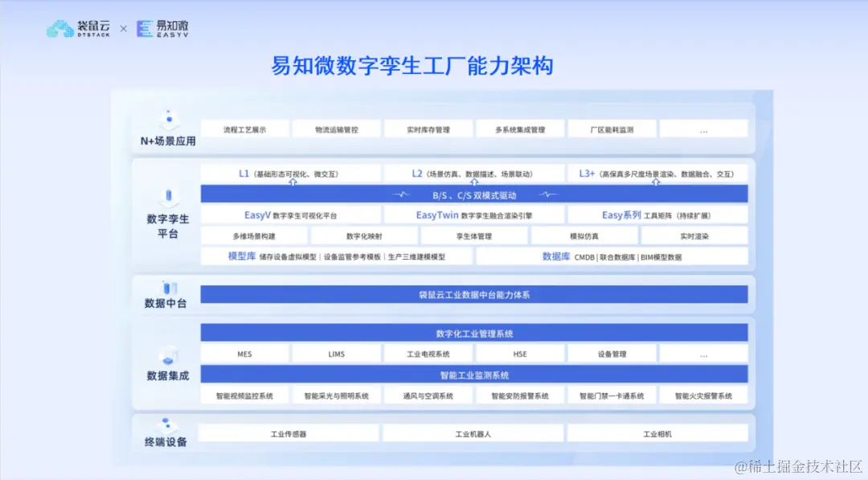Image resolution: width=868 pixels, height=480 pixels.
Task: Select the 终端设备 layer icon
Action: click(166, 425)
